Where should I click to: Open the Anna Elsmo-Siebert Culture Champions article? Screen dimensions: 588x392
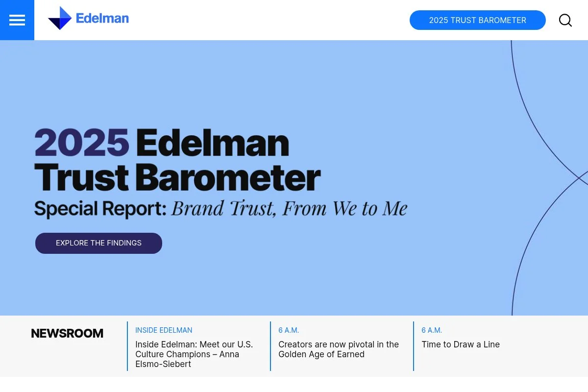tap(194, 354)
